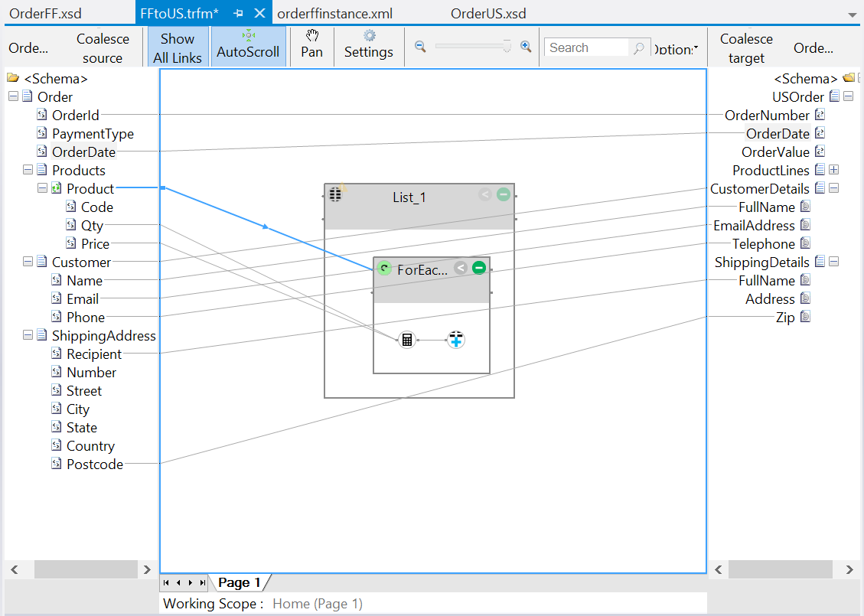Click the calculator functoid inside ForEach
The height and width of the screenshot is (616, 864).
pos(406,339)
